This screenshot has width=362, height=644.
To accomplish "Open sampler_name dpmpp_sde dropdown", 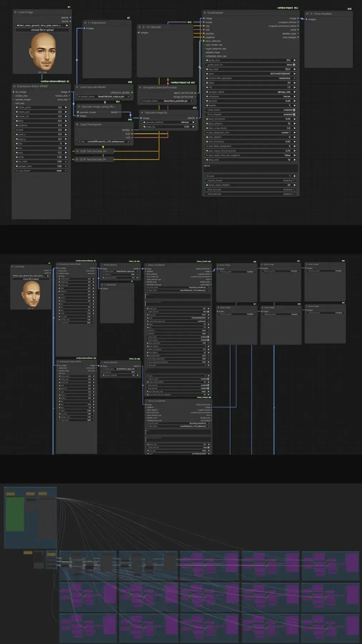I will [251, 92].
